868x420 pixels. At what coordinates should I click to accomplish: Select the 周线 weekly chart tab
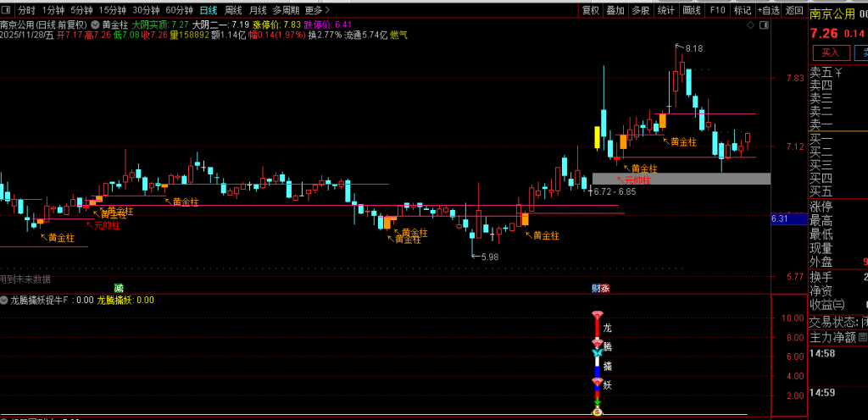(x=233, y=10)
